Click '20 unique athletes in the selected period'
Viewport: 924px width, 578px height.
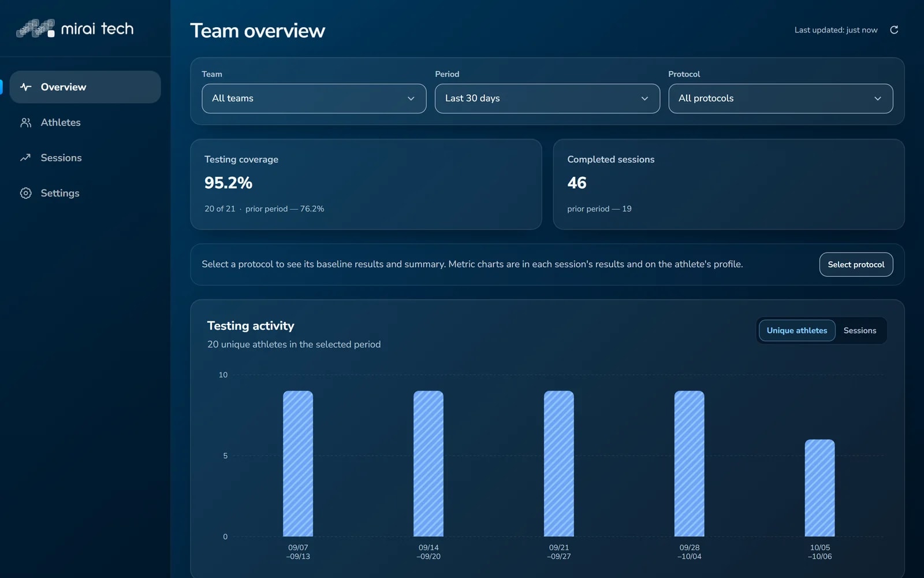294,344
